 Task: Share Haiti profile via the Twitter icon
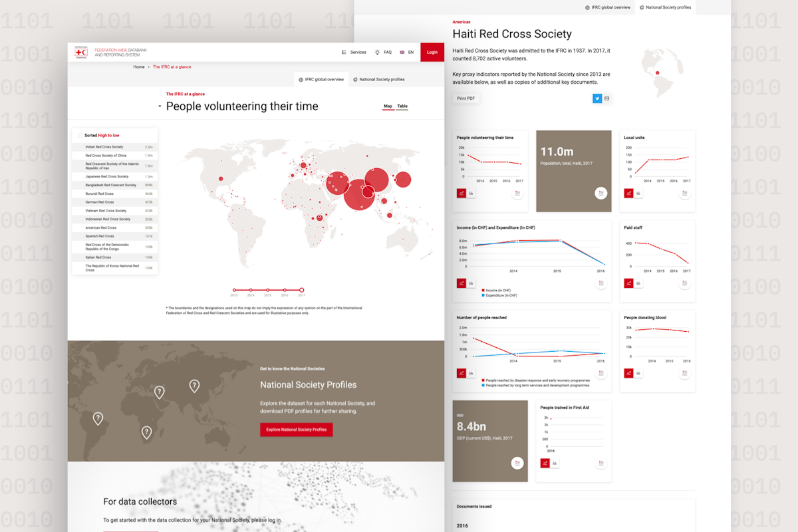(597, 98)
